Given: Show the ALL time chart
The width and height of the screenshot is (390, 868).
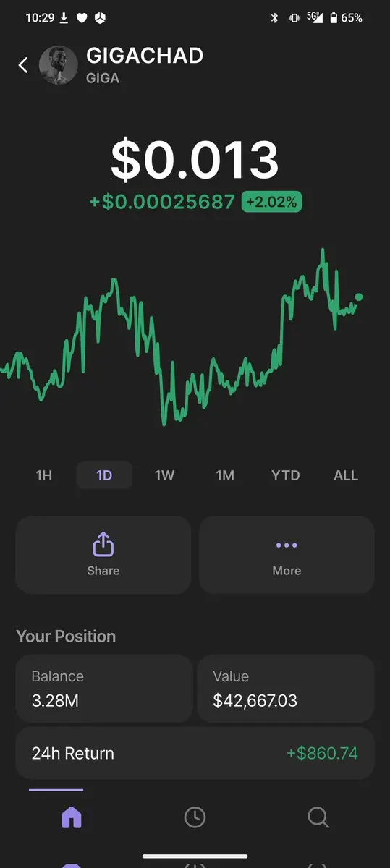Looking at the screenshot, I should [x=346, y=475].
